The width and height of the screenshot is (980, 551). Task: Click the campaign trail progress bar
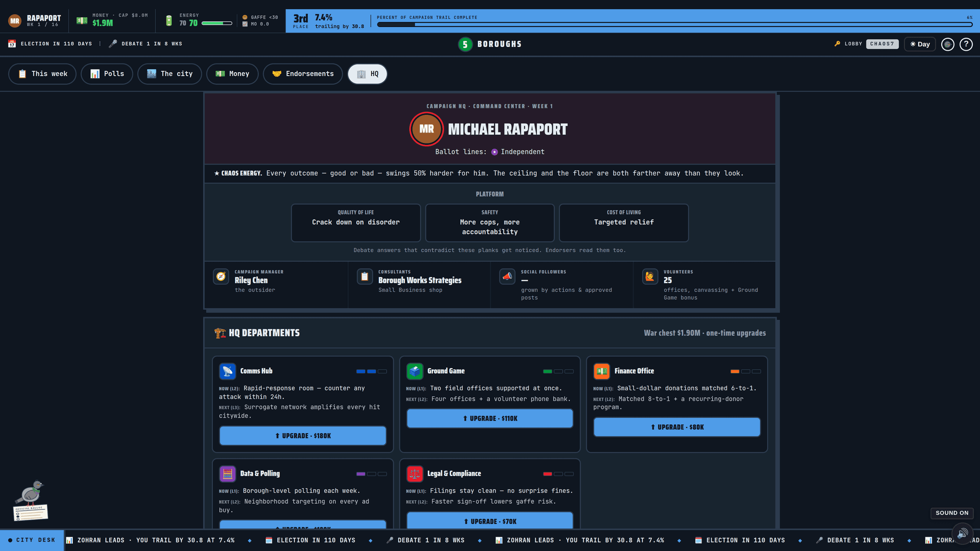[674, 24]
